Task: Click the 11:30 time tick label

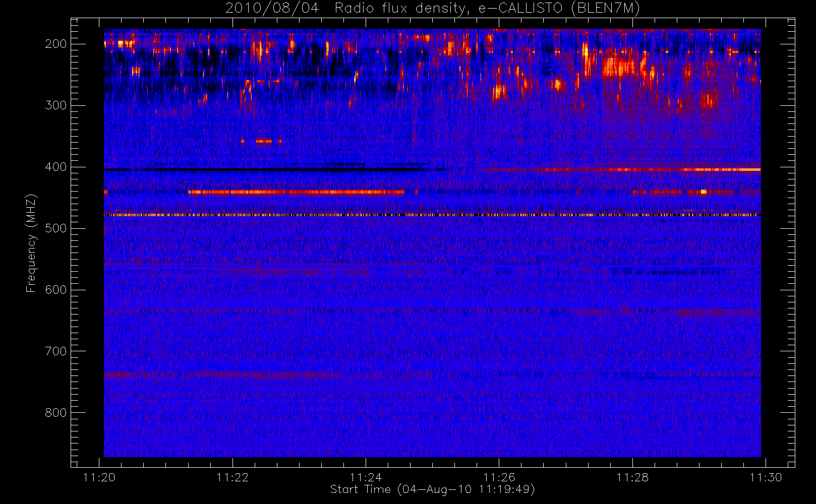Action: click(x=766, y=477)
